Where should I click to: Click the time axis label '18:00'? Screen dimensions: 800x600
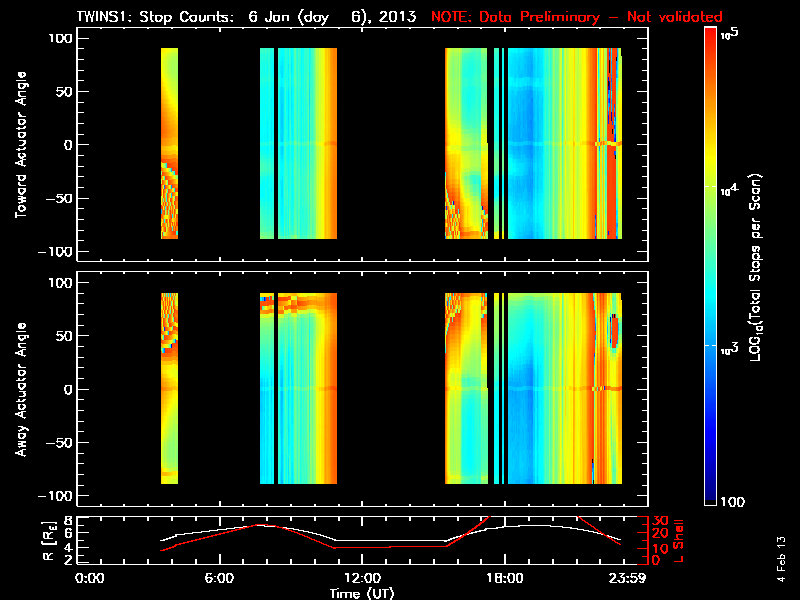pos(505,578)
